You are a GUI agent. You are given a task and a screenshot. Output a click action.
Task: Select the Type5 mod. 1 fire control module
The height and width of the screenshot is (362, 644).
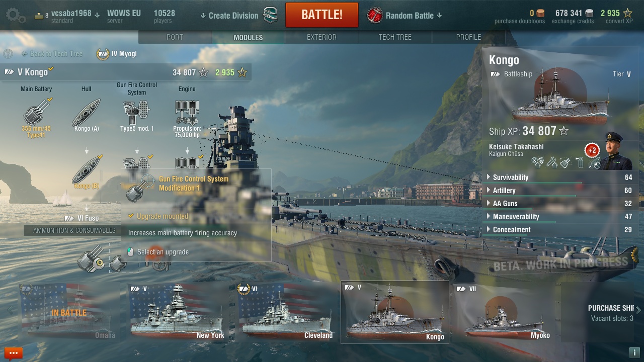click(x=137, y=115)
